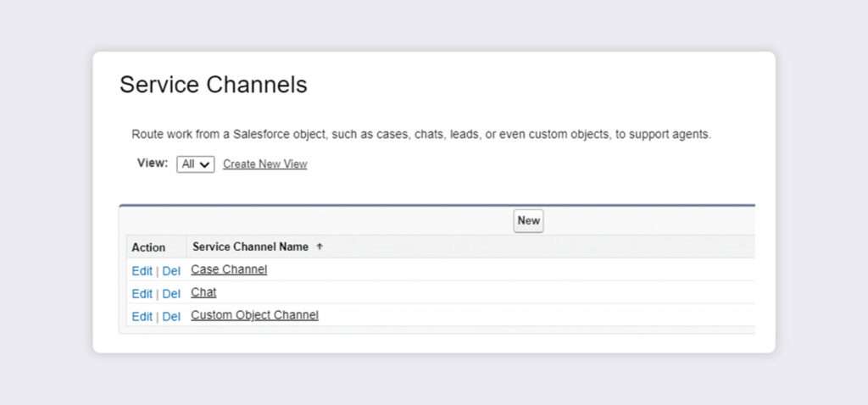Edit the Case Channel row

click(142, 271)
